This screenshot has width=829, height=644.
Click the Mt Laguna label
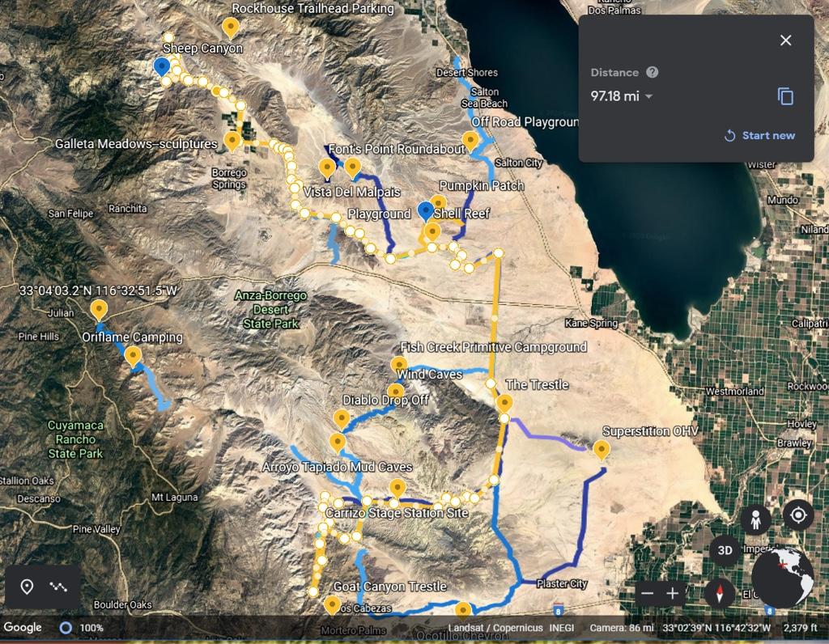click(175, 497)
